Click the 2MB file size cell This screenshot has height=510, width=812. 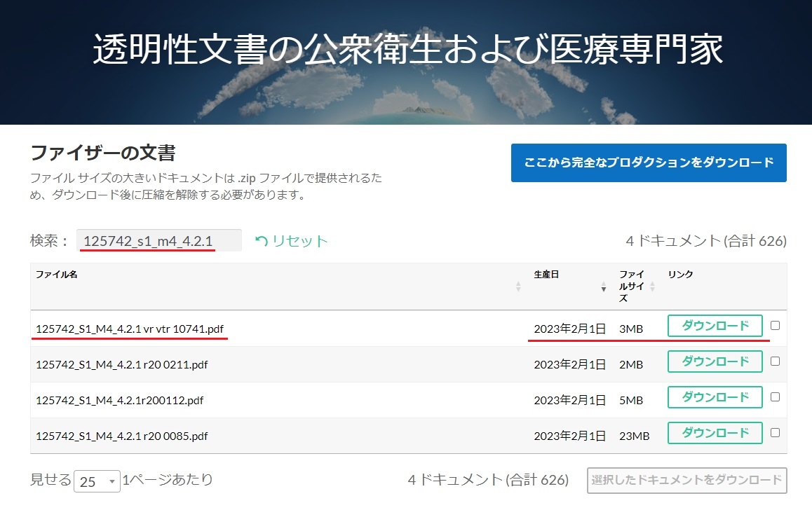pos(631,365)
